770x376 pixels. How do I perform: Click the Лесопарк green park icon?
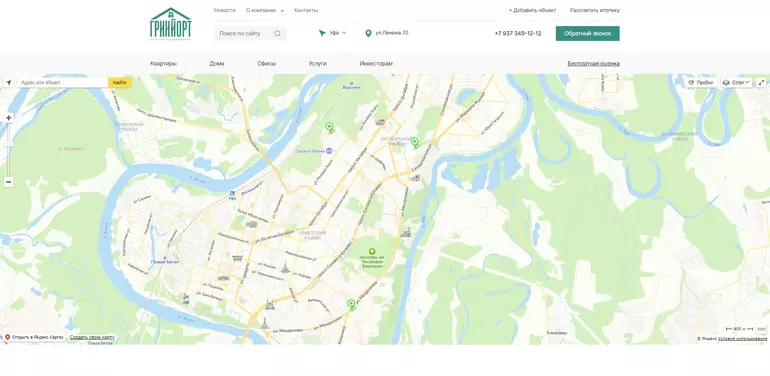372,251
